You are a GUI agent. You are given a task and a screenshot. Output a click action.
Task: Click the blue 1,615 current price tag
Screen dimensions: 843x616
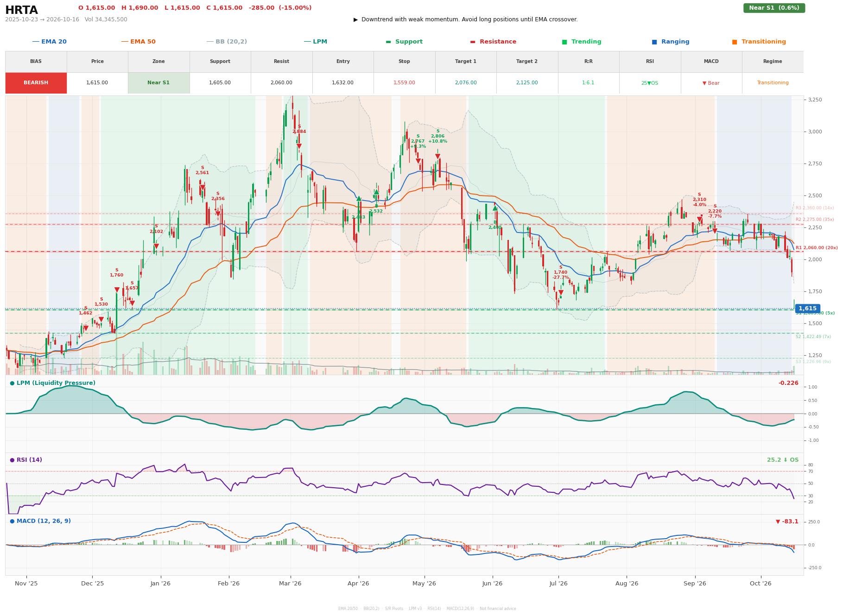coord(807,308)
